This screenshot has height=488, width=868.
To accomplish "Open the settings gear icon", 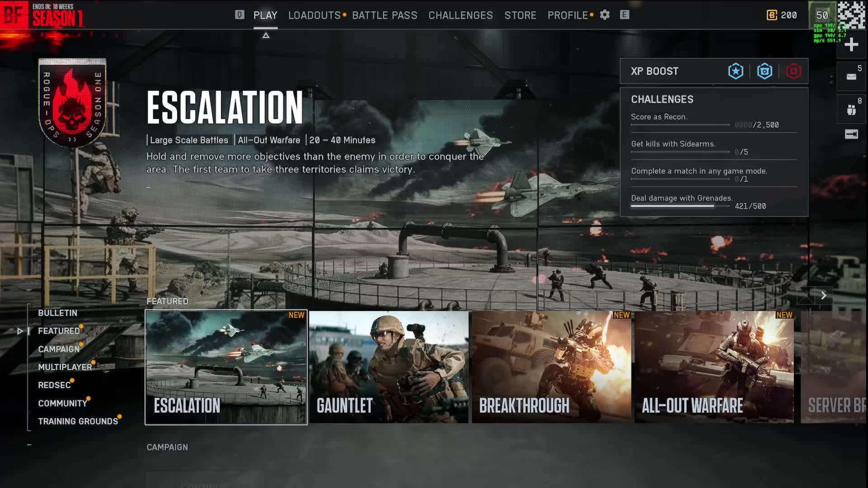I will coord(604,15).
